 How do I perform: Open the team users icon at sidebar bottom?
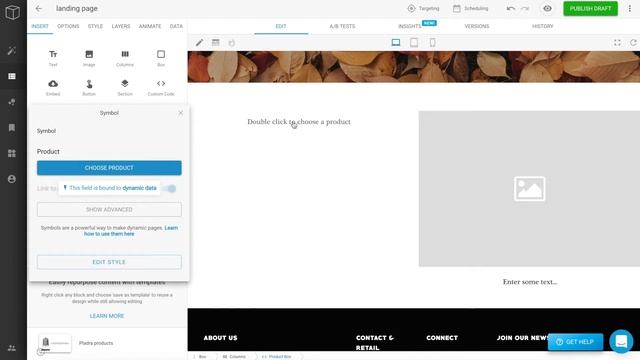click(x=12, y=348)
